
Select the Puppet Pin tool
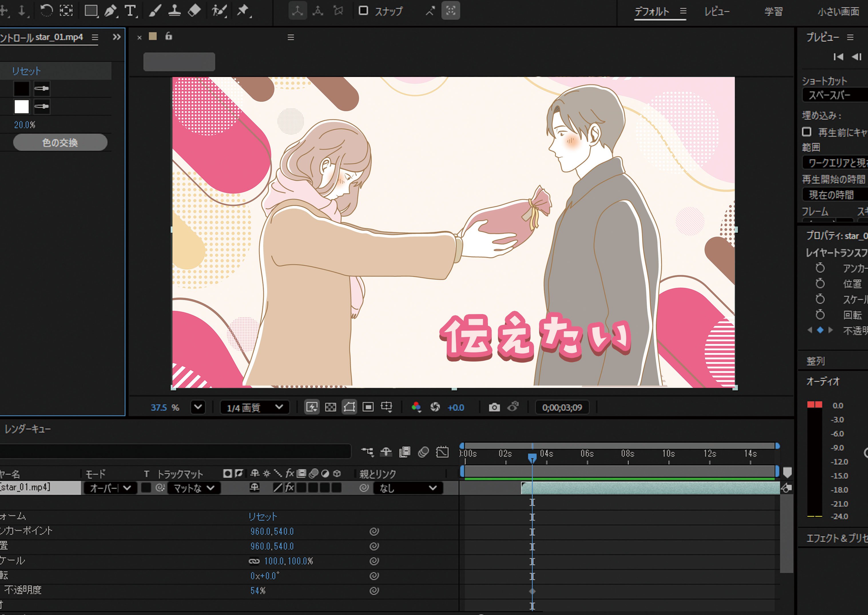click(243, 11)
